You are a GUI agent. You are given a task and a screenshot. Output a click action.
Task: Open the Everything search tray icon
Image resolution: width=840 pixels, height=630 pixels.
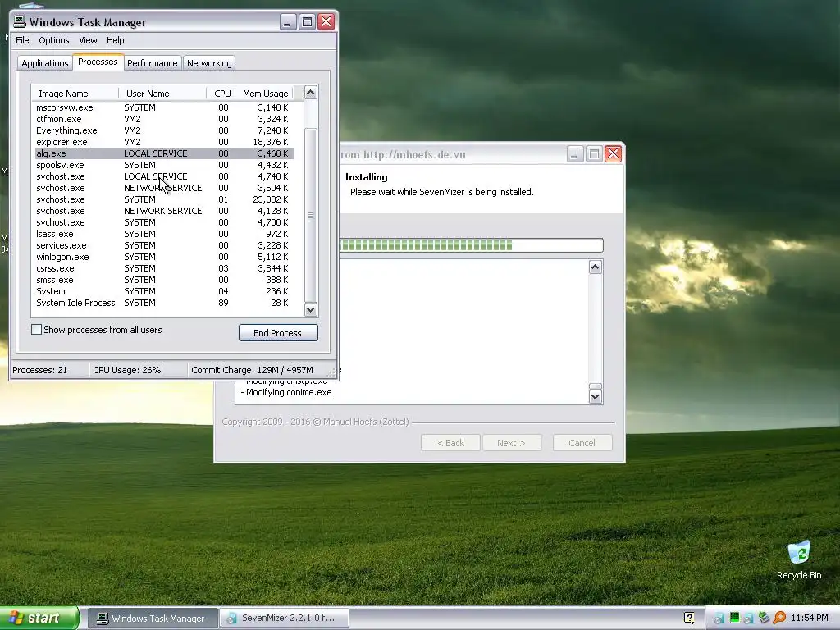pyautogui.click(x=779, y=618)
